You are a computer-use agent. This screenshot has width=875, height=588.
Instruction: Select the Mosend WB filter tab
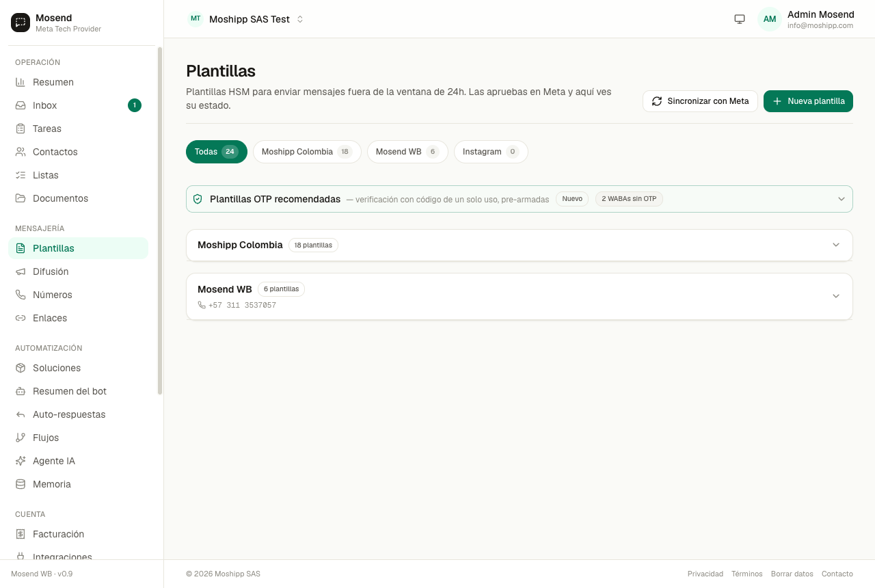tap(407, 152)
